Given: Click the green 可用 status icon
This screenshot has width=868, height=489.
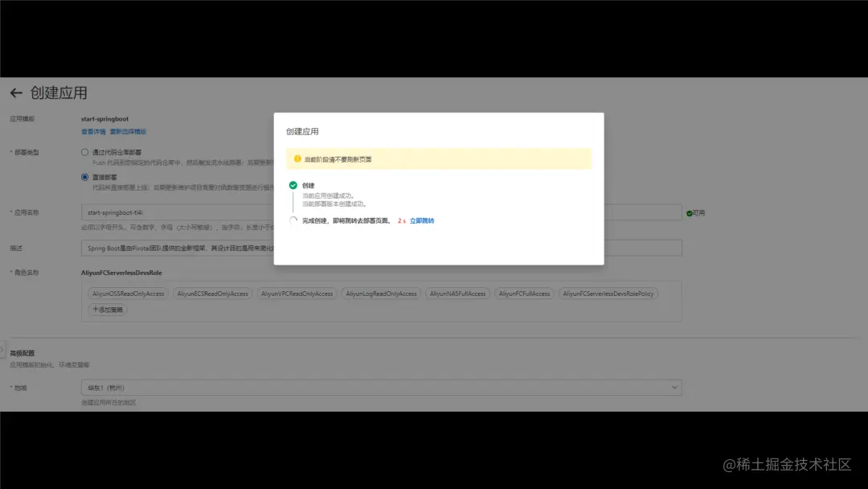Looking at the screenshot, I should point(690,213).
